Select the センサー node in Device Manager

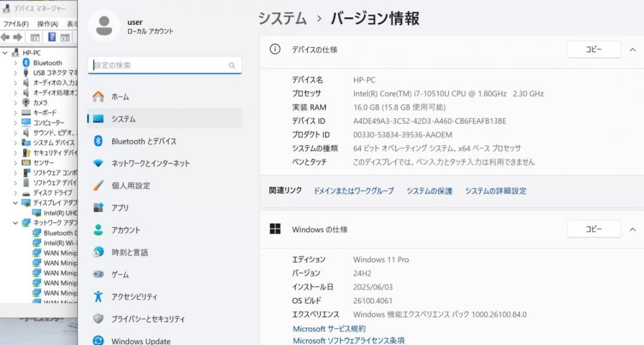43,163
